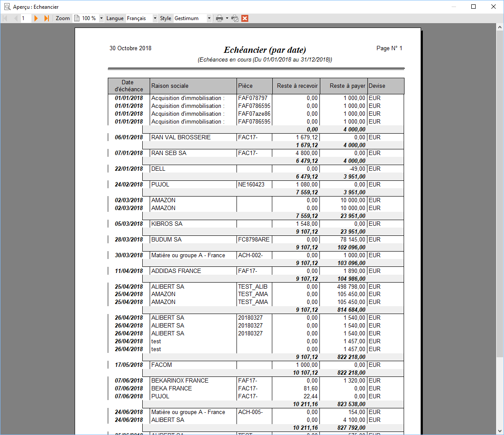504x435 pixels.
Task: Click the Zoom label
Action: (x=63, y=18)
